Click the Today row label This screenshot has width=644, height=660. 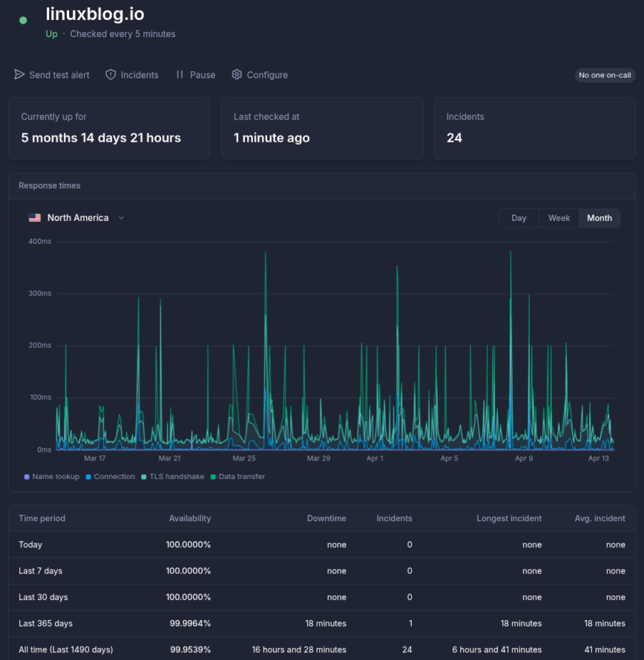coord(30,544)
